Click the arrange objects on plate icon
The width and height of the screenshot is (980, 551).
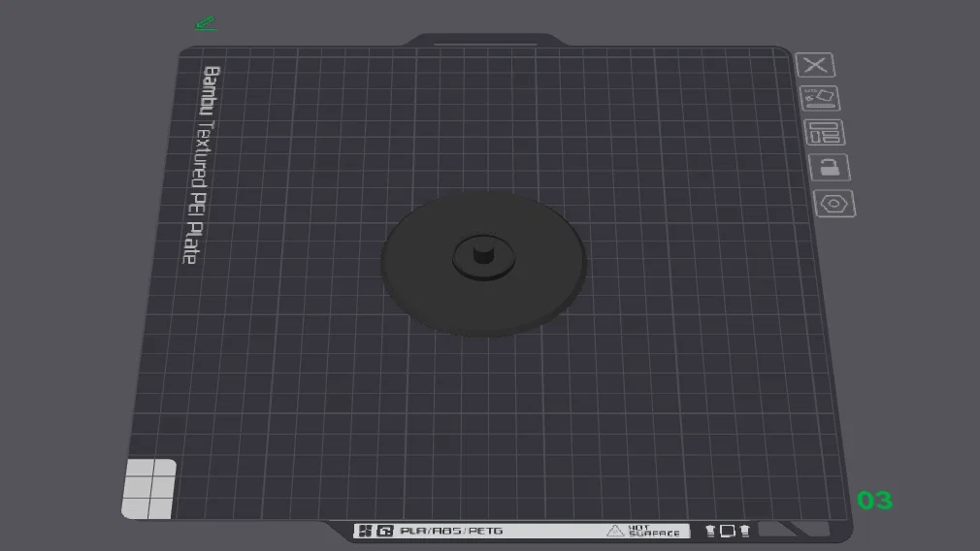coord(825,133)
